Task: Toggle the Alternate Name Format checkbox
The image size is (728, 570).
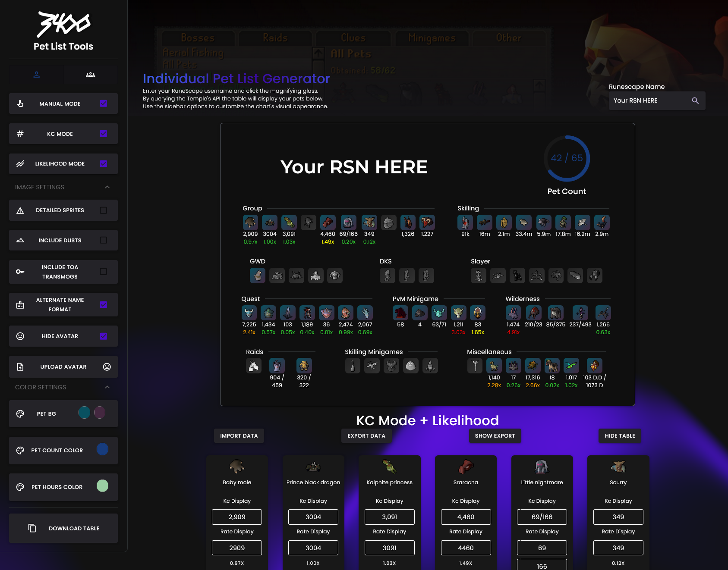Action: (104, 305)
